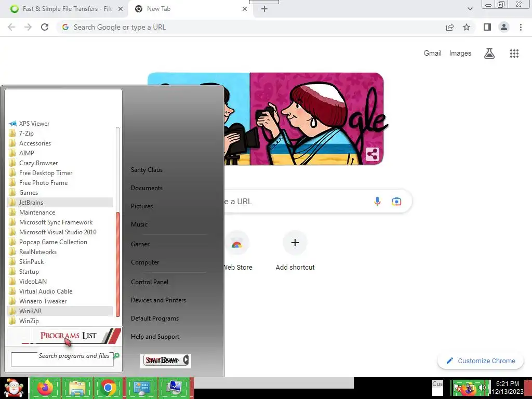The width and height of the screenshot is (532, 399).
Task: Start voice search with microphone
Action: tap(377, 201)
